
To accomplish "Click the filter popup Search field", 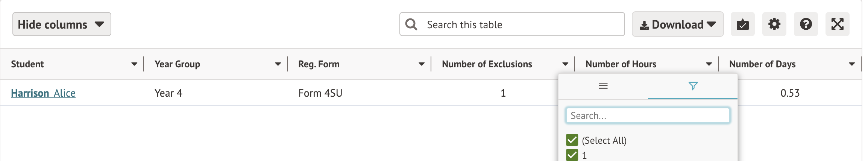I will point(648,115).
